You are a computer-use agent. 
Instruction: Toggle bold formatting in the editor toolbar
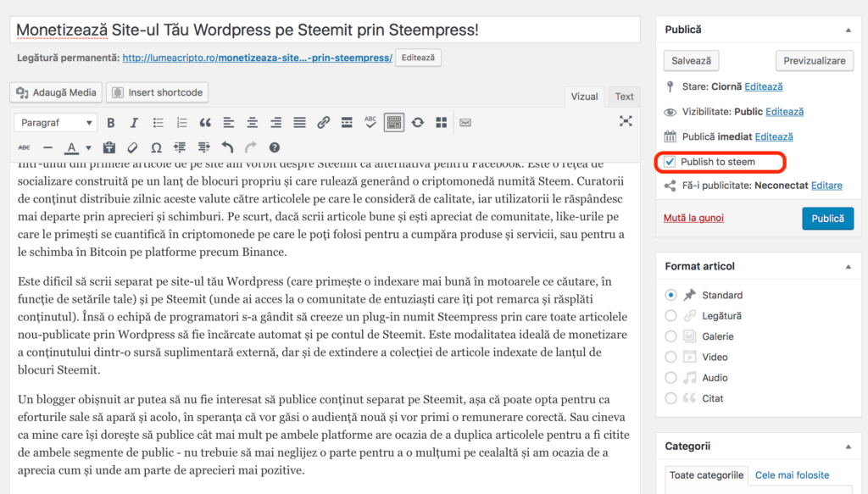pyautogui.click(x=111, y=123)
